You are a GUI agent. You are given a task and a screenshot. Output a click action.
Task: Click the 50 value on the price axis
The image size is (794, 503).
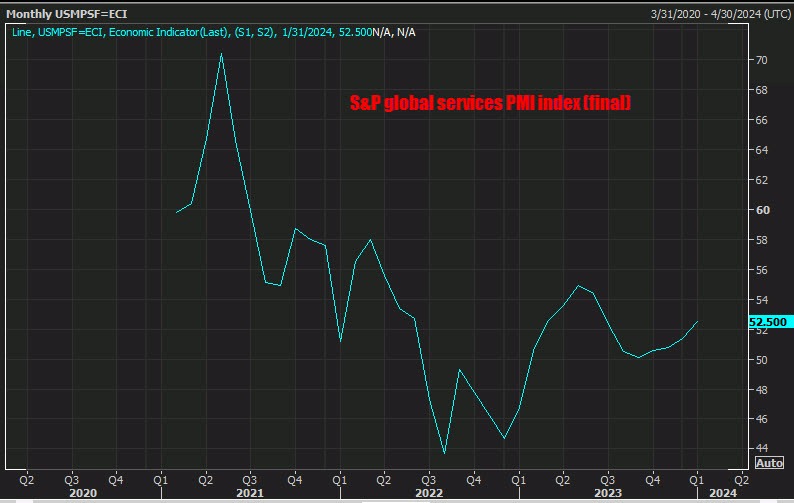[761, 360]
